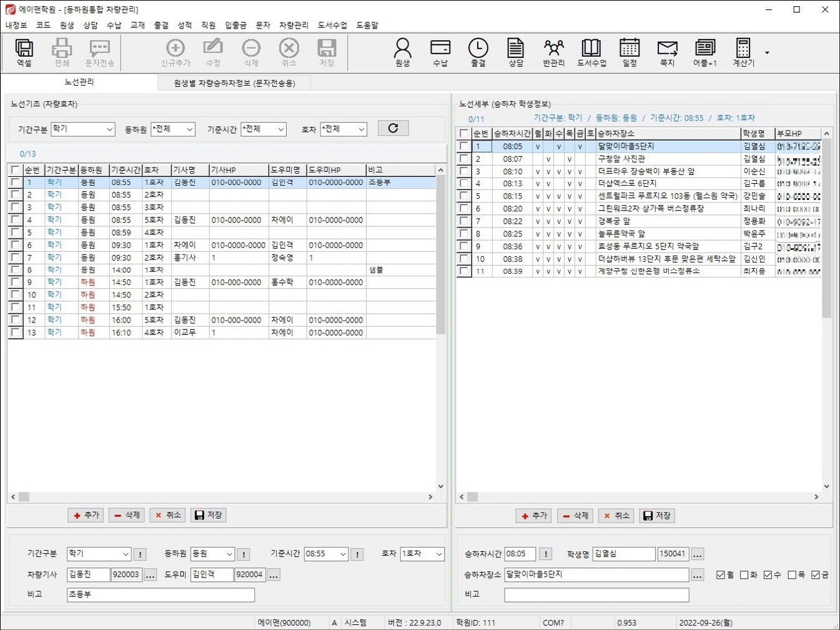Open the 반관리 class management icon
The width and height of the screenshot is (840, 630).
coord(554,52)
